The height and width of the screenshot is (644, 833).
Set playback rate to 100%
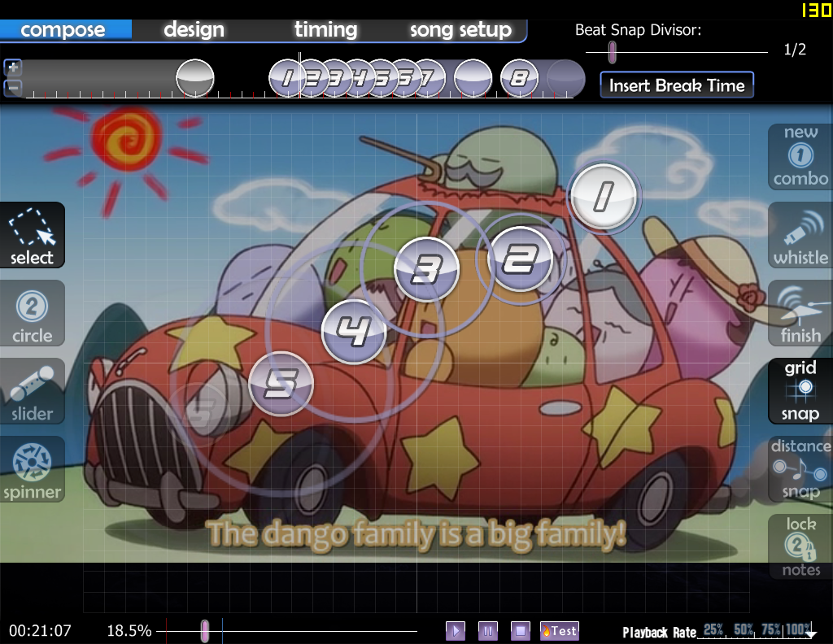pyautogui.click(x=799, y=630)
